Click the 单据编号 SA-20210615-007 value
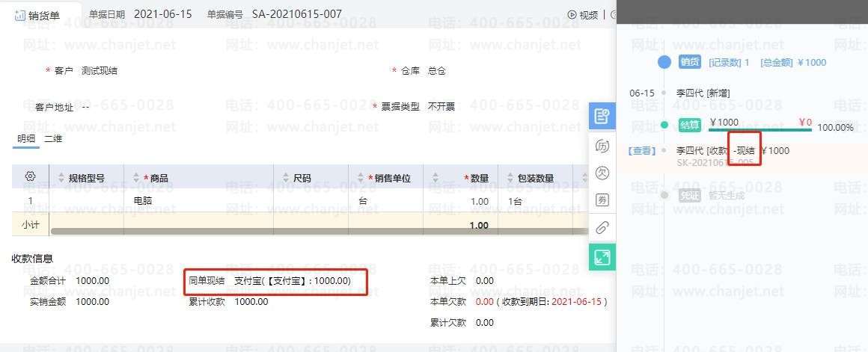The height and width of the screenshot is (352, 868). coord(297,14)
